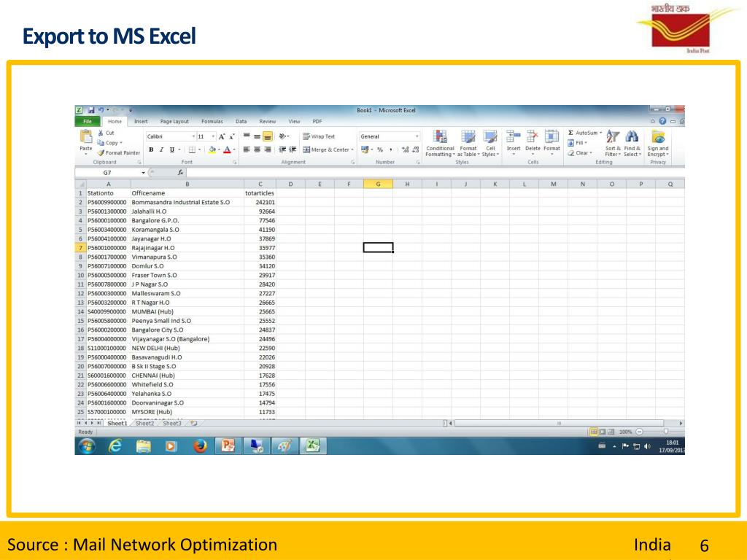Viewport: 747px width, 560px height.
Task: Toggle center text alignment
Action: coord(258,149)
